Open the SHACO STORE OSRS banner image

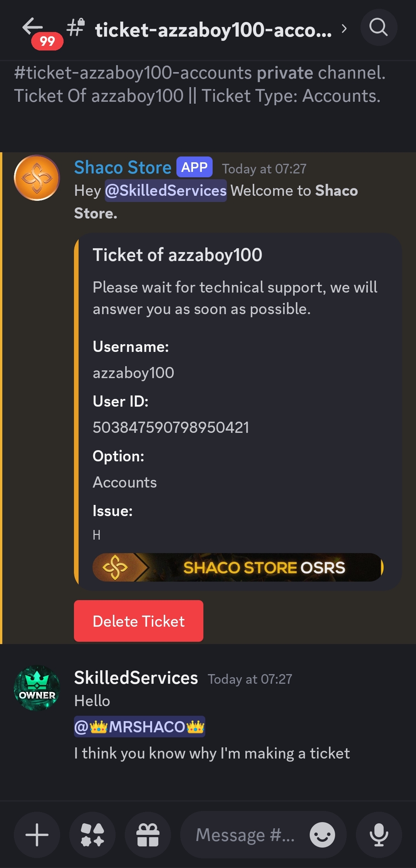[x=238, y=567]
